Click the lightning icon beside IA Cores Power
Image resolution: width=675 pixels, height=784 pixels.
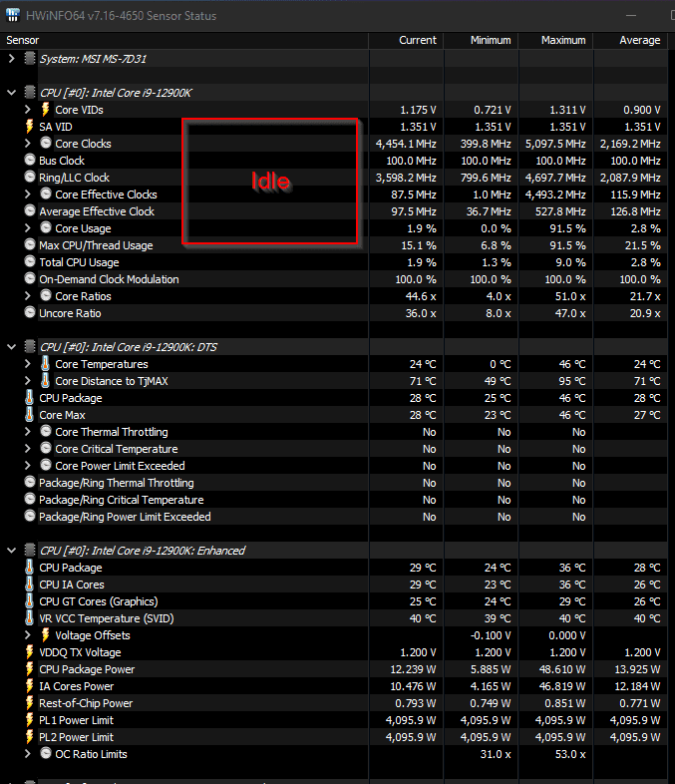tap(30, 686)
